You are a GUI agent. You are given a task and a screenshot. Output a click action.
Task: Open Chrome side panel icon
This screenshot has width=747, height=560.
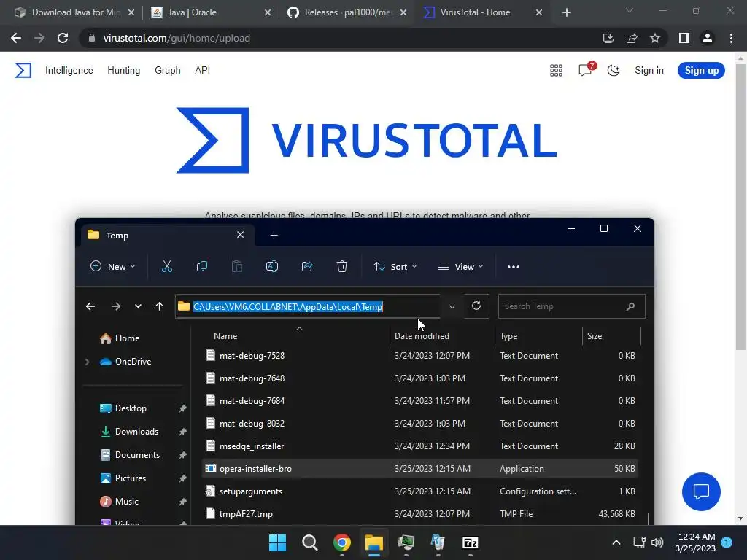click(684, 38)
